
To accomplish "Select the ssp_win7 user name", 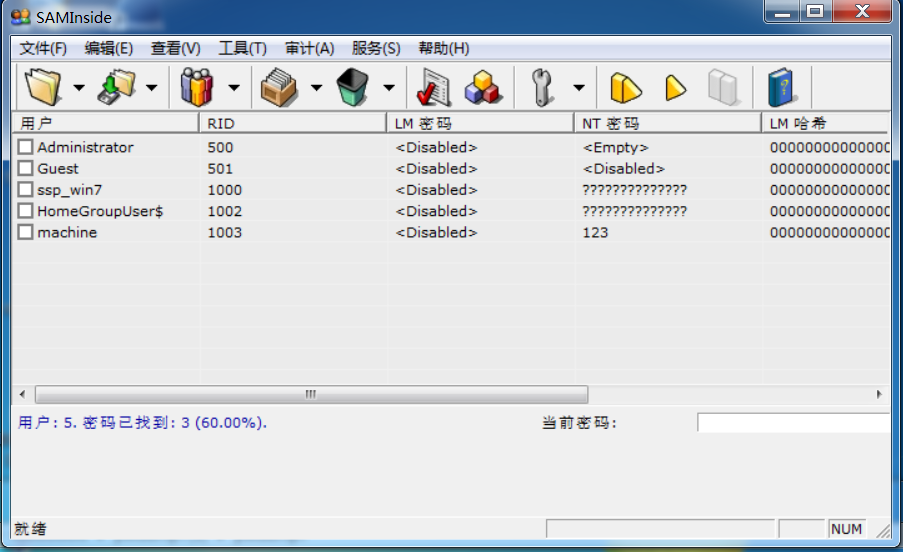I will tap(70, 190).
